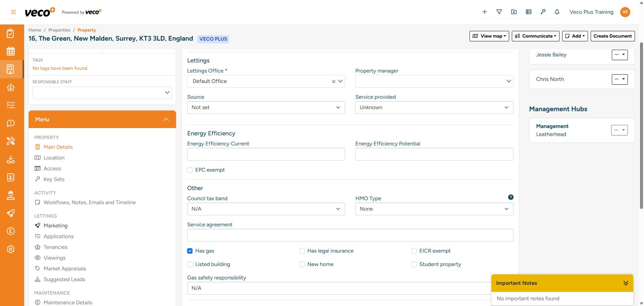
Task: Click the key icon in top toolbar
Action: [x=543, y=12]
